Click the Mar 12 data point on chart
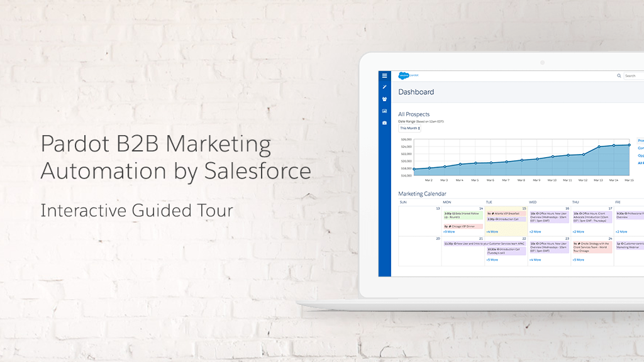The width and height of the screenshot is (644, 362). click(x=584, y=155)
